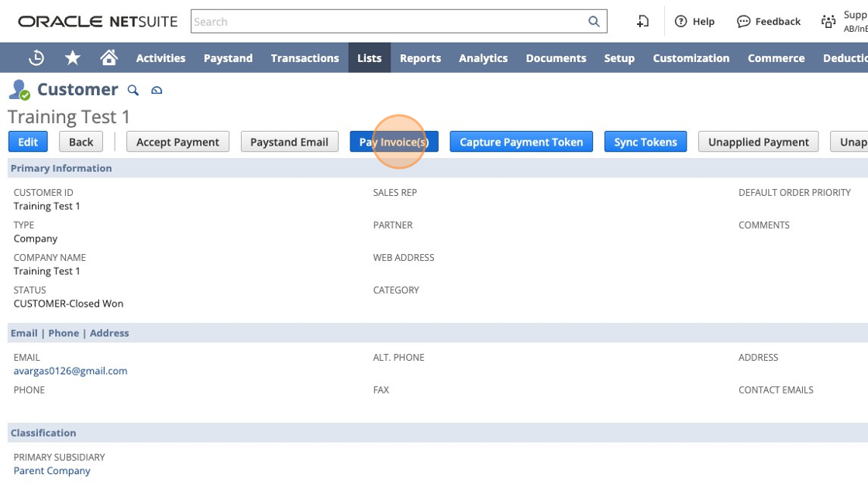Open the Shortcuts star icon
Viewport: 868px width, 484px height.
pyautogui.click(x=73, y=57)
